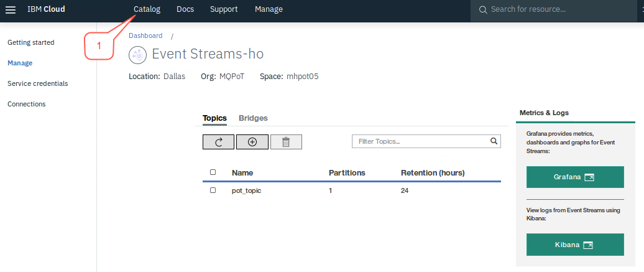Image resolution: width=644 pixels, height=272 pixels.
Task: Open the Docs menu item
Action: (185, 9)
